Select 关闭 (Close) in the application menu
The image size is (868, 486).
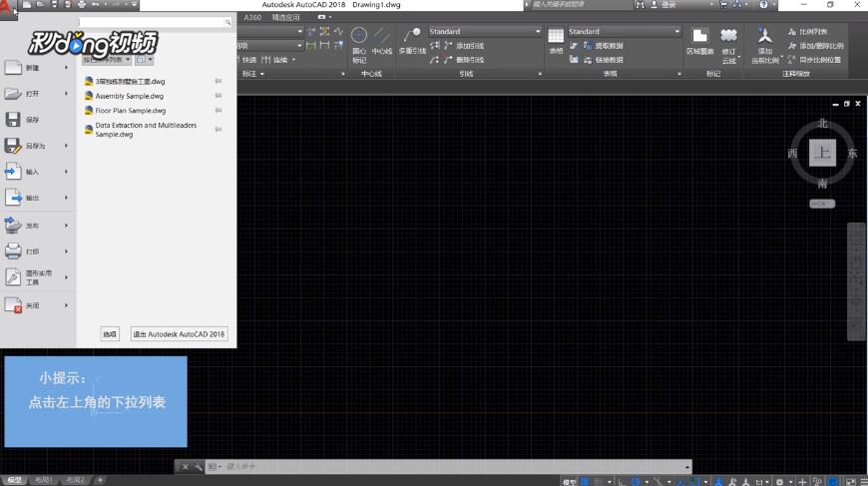tap(38, 305)
